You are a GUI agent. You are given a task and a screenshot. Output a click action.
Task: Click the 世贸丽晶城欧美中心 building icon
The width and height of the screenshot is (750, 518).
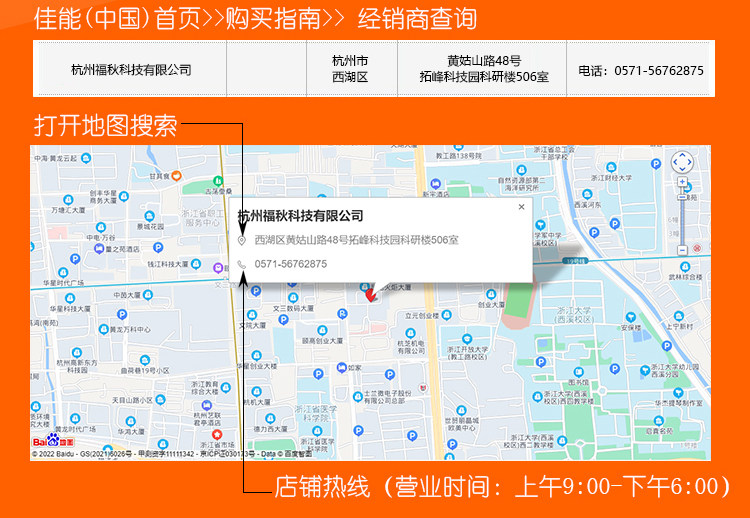(461, 410)
